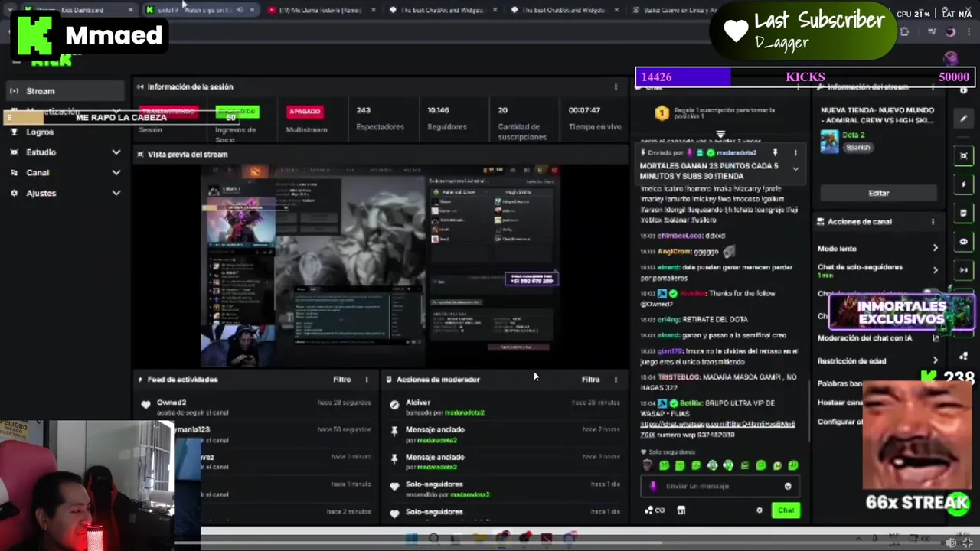Click the skip-forward icon in right toolbar
This screenshot has height=551, width=980.
pyautogui.click(x=963, y=270)
